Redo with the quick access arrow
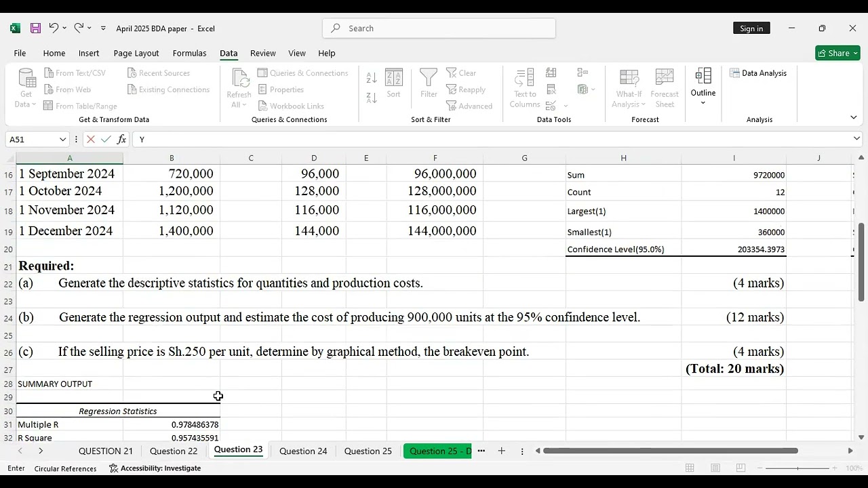The width and height of the screenshot is (868, 488). [79, 28]
